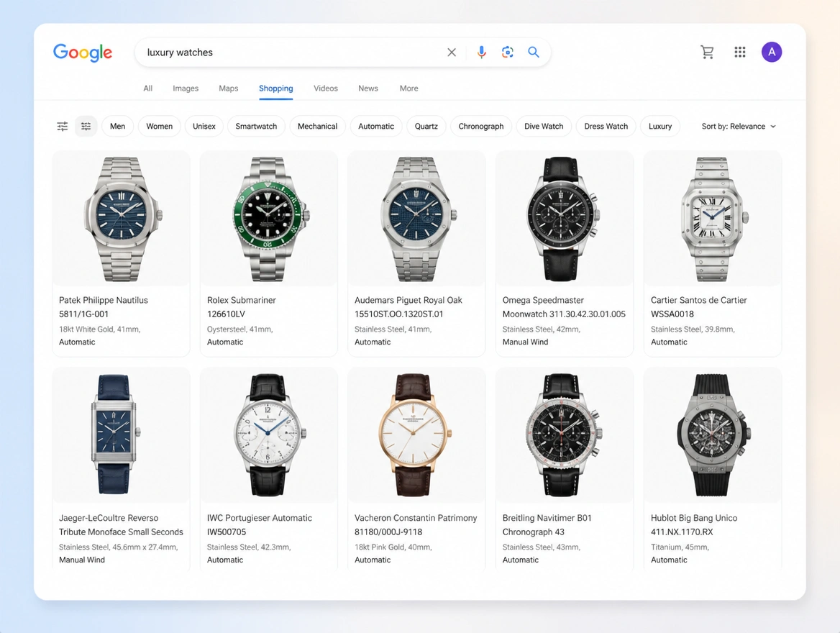Toggle the Men filter chip
The width and height of the screenshot is (840, 633).
[x=117, y=127]
